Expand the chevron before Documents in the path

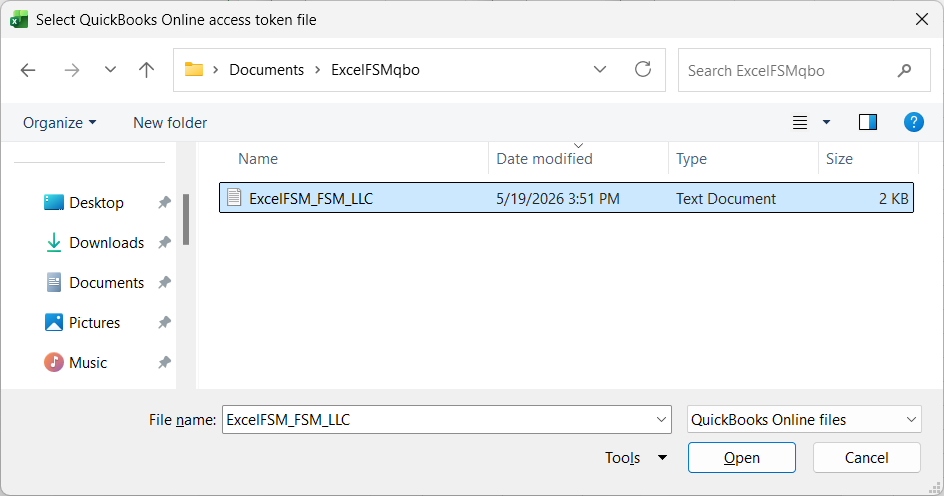(216, 70)
